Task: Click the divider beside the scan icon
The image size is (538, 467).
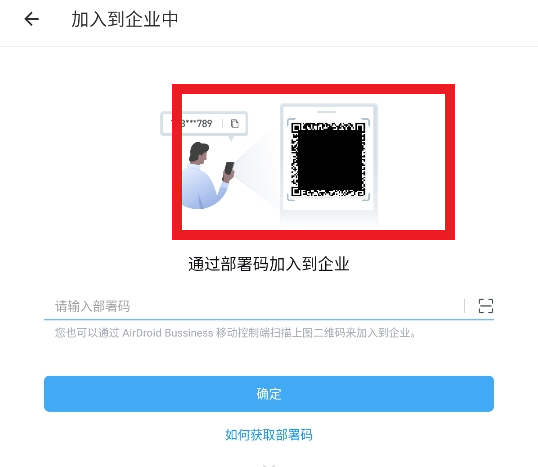Action: tap(465, 306)
